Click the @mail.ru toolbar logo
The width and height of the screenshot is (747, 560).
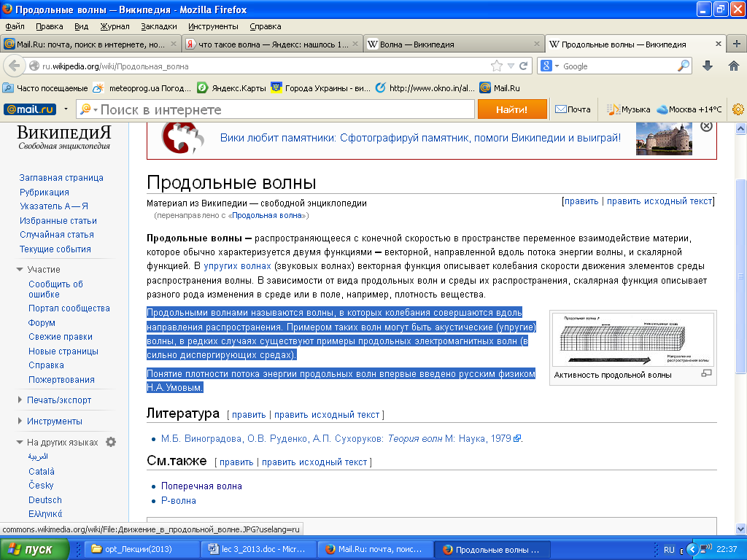pos(29,109)
